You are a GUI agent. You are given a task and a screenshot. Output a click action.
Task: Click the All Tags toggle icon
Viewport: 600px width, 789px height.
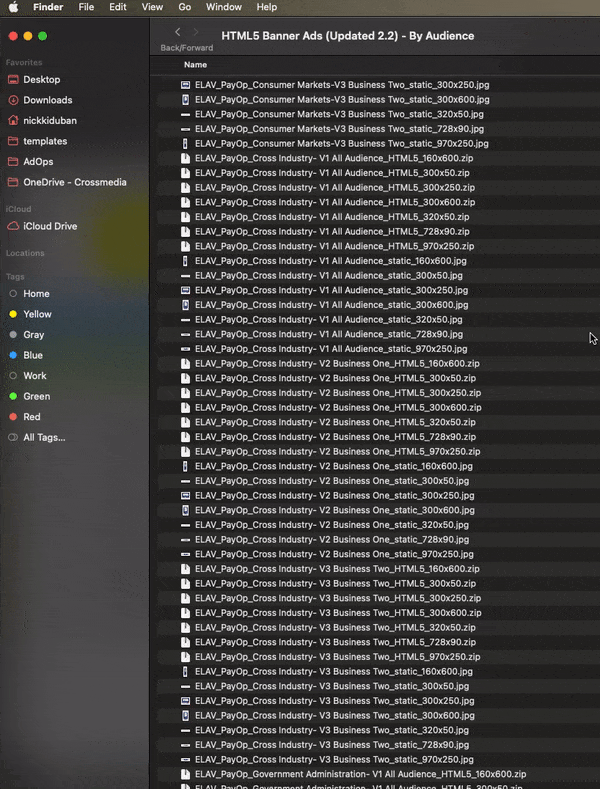point(13,438)
